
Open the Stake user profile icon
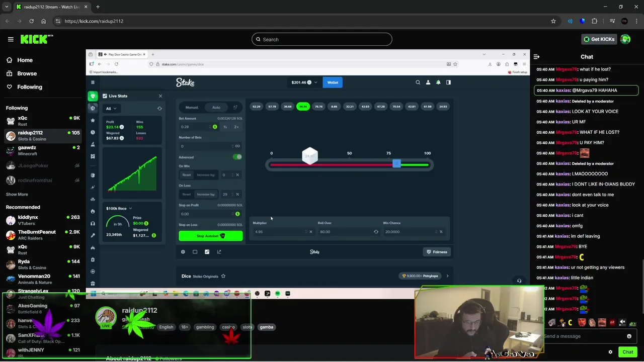coord(428,82)
